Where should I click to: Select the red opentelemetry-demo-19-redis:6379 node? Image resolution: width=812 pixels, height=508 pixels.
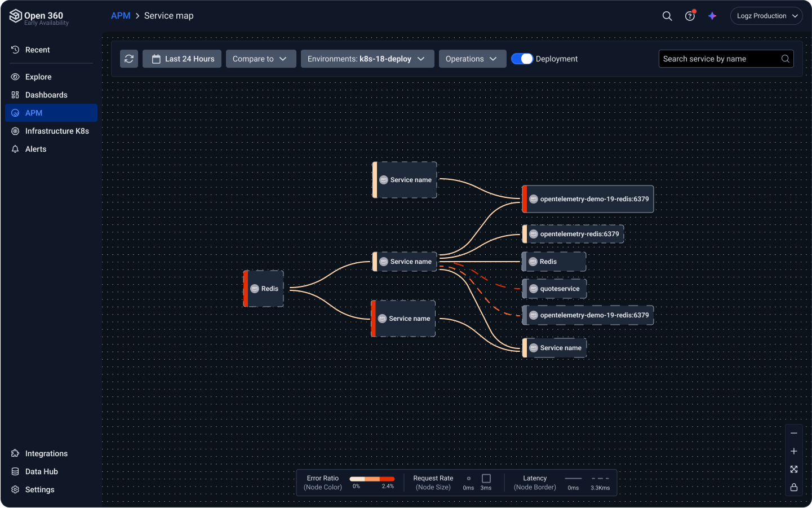[588, 199]
